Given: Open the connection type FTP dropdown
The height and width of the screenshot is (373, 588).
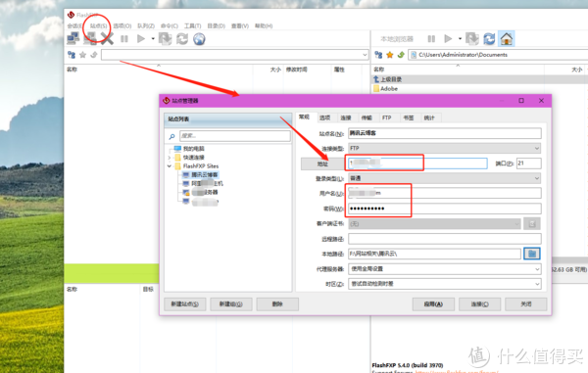Looking at the screenshot, I should coord(445,148).
